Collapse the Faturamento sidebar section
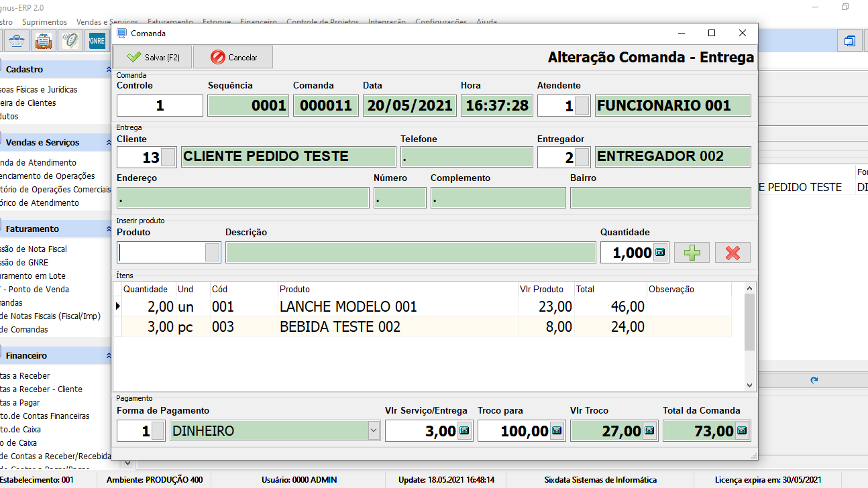868x488 pixels. [x=109, y=229]
